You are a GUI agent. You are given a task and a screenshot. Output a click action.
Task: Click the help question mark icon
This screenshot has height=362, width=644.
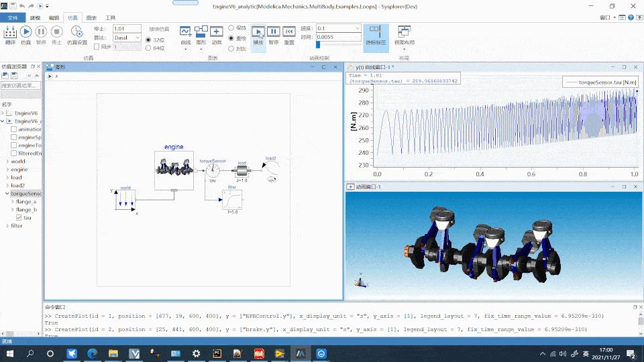(x=631, y=17)
